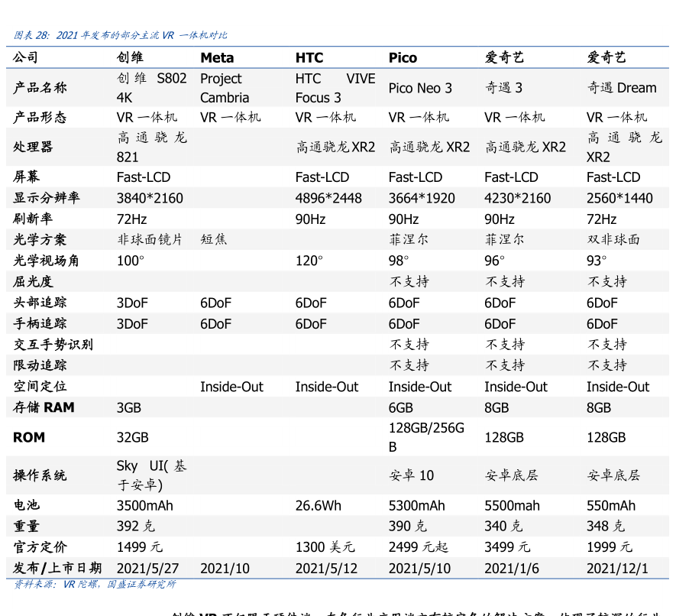Screen dimensions: 676x616
Task: Select the '头部追踪' row label
Action: pos(40,303)
